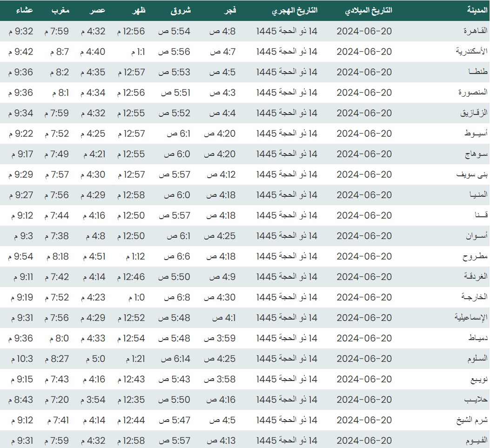This screenshot has height=448, width=490.
Task: Select the مغرب column header
Action: [60, 10]
